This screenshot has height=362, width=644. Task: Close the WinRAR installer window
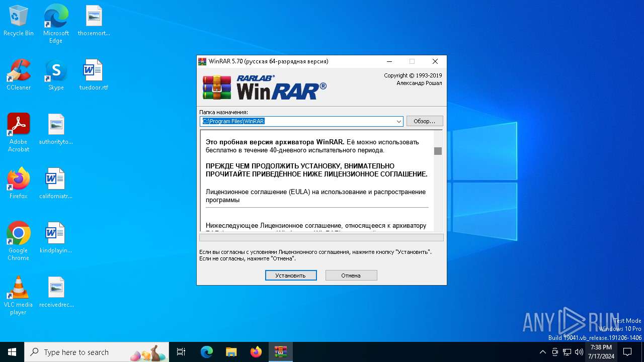[435, 61]
